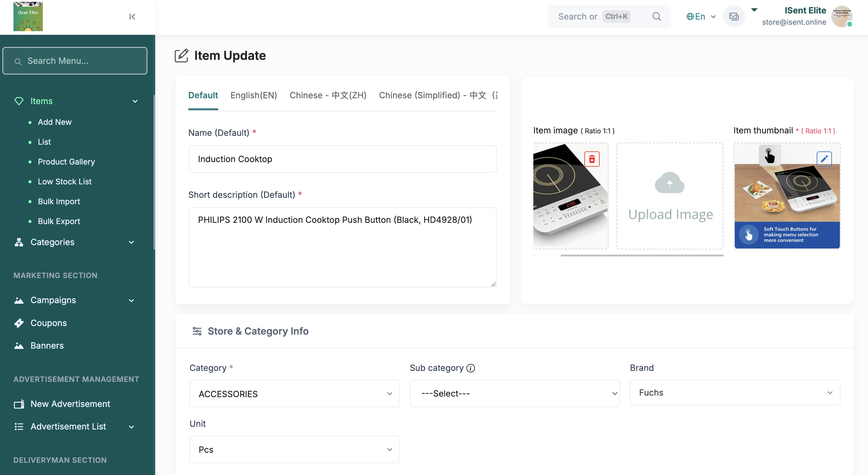
Task: Open the ISent Elite profile avatar
Action: click(841, 16)
